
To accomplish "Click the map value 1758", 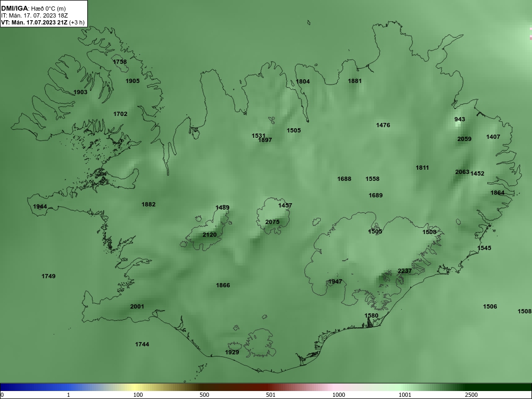I will pos(120,62).
